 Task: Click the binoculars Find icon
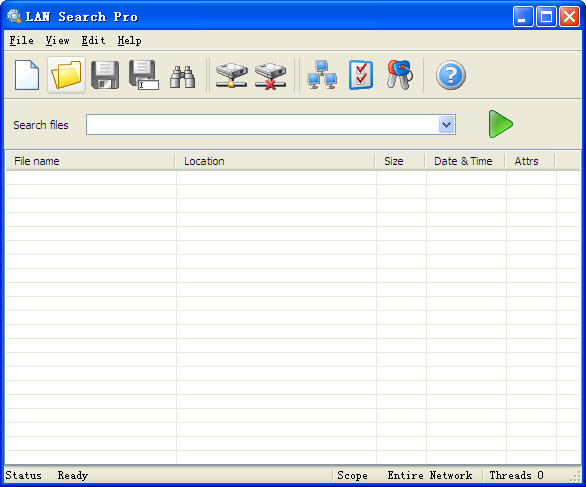pyautogui.click(x=182, y=77)
